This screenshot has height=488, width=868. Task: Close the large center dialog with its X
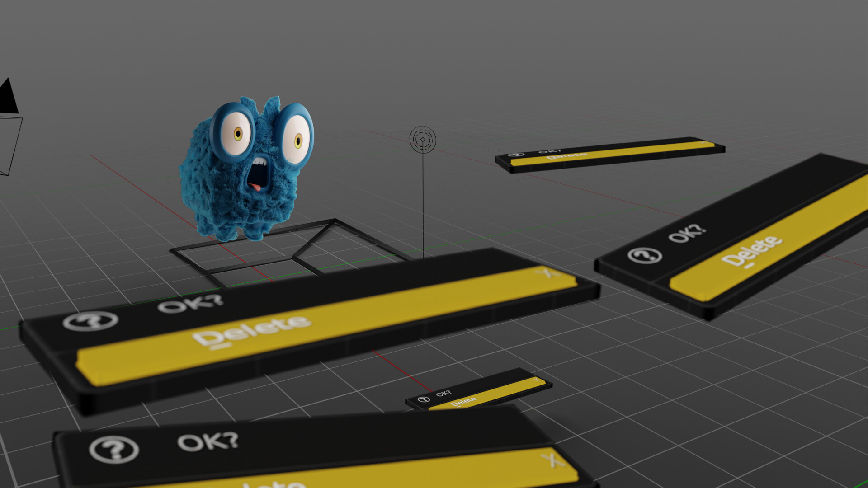[548, 273]
